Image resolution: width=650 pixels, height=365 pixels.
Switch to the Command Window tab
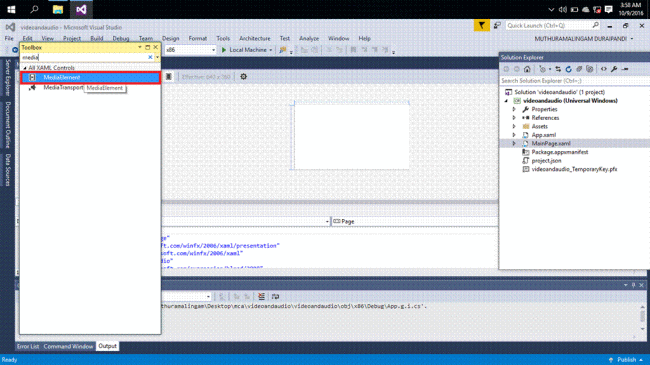tap(68, 346)
